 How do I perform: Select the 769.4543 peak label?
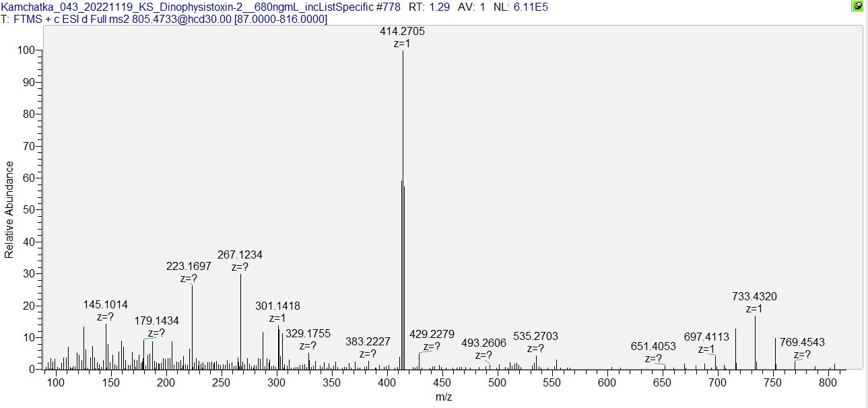pos(802,342)
